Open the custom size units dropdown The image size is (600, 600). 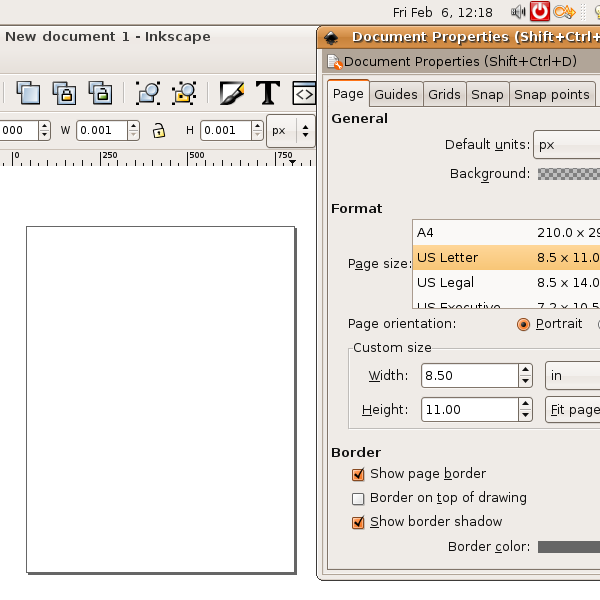(572, 376)
